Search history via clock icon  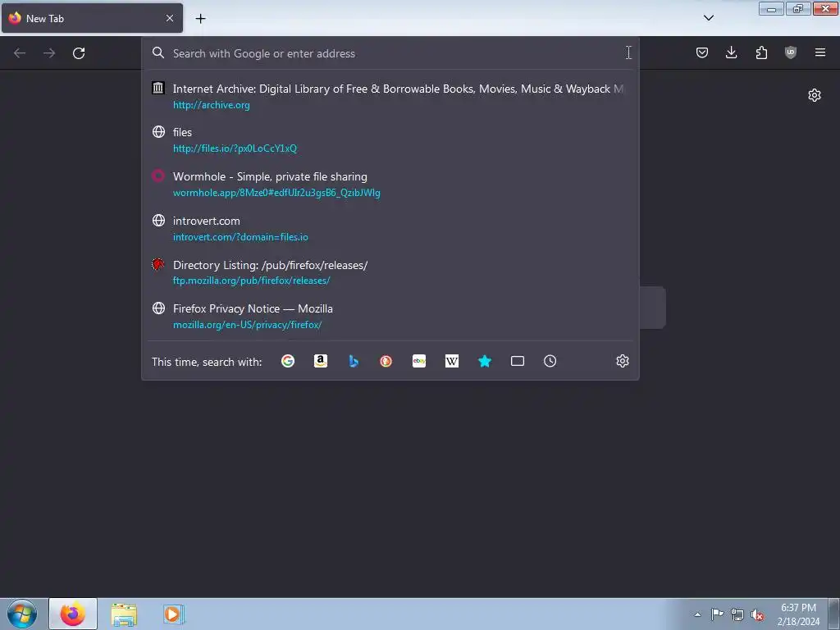[x=550, y=361]
